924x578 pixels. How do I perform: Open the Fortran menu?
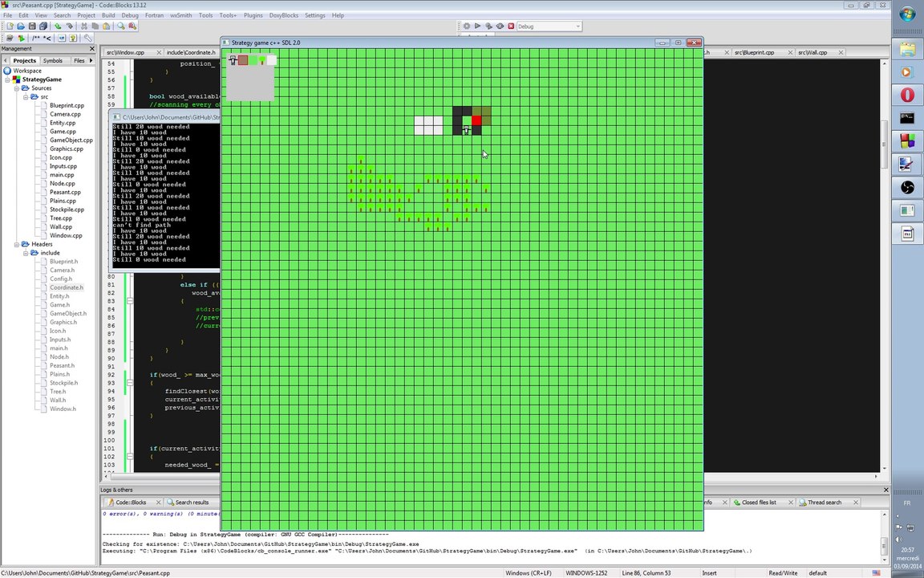tap(154, 15)
